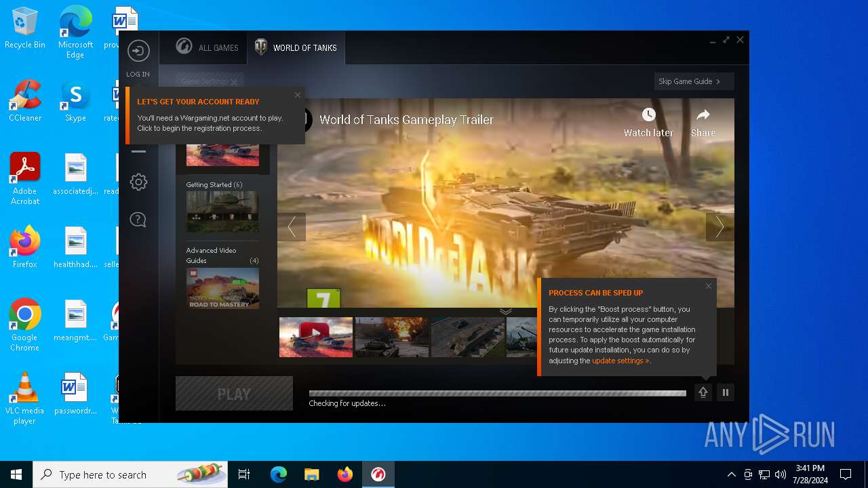Open File Explorer from the taskbar
This screenshot has height=488, width=868.
312,474
